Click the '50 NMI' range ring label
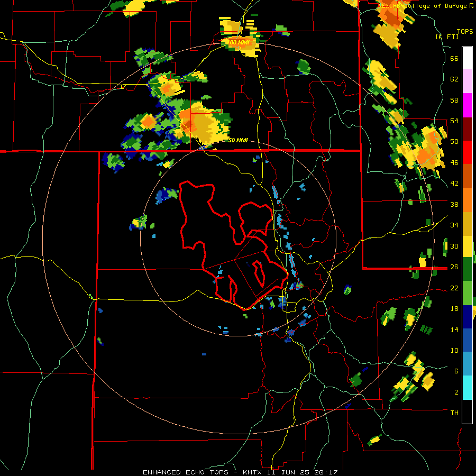This screenshot has height=476, width=476. (x=238, y=140)
